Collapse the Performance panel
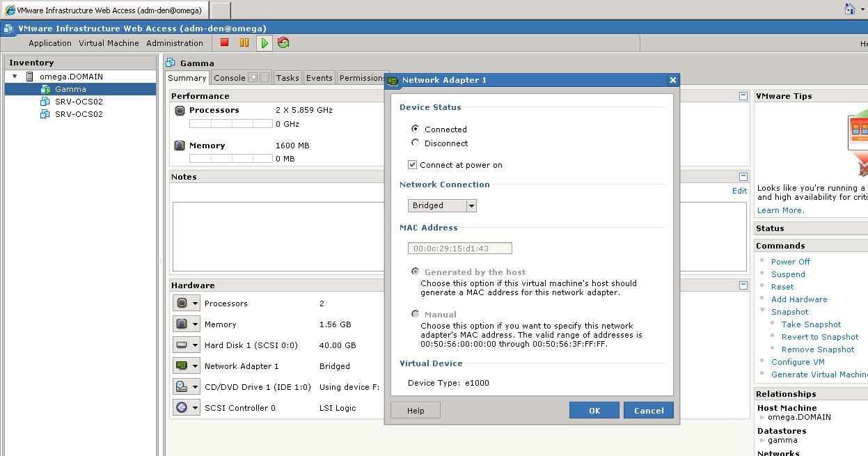The image size is (868, 456). (x=743, y=96)
